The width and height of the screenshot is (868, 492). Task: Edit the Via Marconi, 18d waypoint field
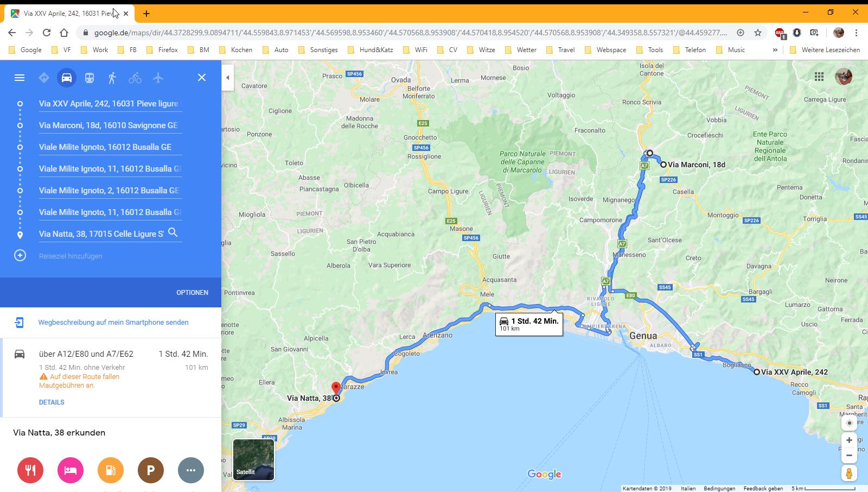point(108,125)
